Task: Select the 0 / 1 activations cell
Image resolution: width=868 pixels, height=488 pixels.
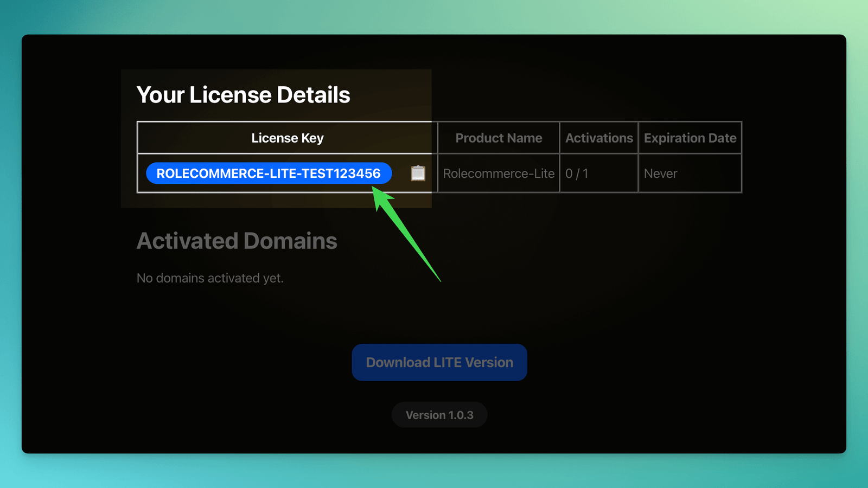Action: pyautogui.click(x=599, y=174)
